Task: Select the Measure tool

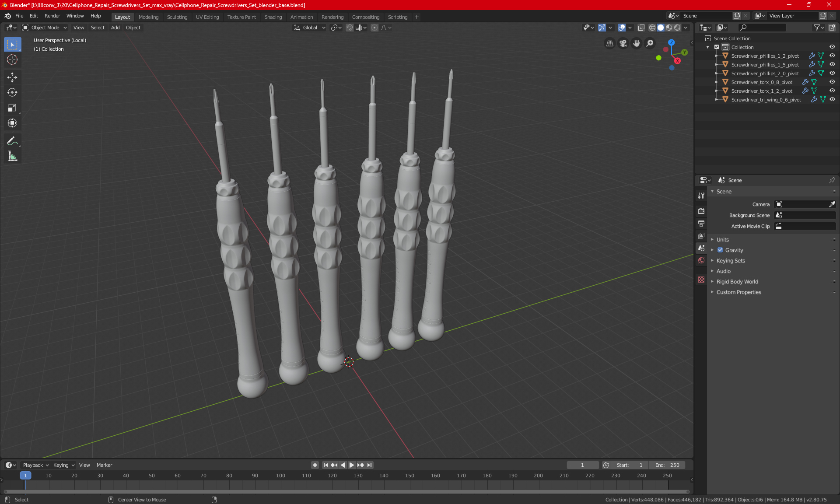Action: tap(12, 156)
